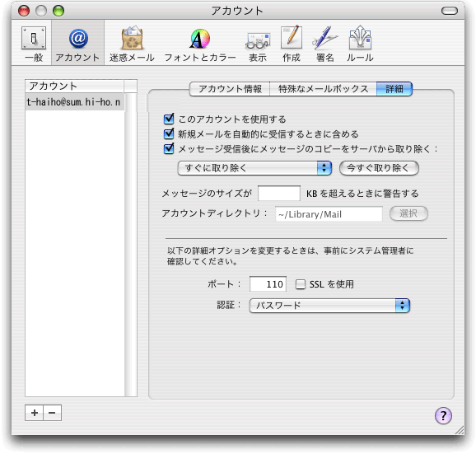This screenshot has height=454, width=476.
Task: Toggle 新規メールを自動的に受信 checkbox
Action: coord(169,133)
